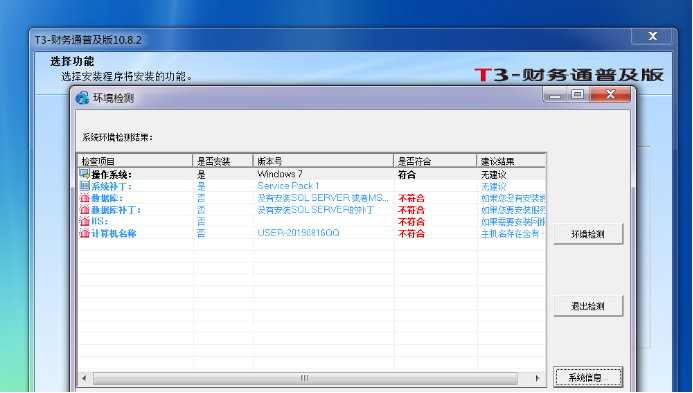Click 不符合 in the IIS row

tap(411, 222)
